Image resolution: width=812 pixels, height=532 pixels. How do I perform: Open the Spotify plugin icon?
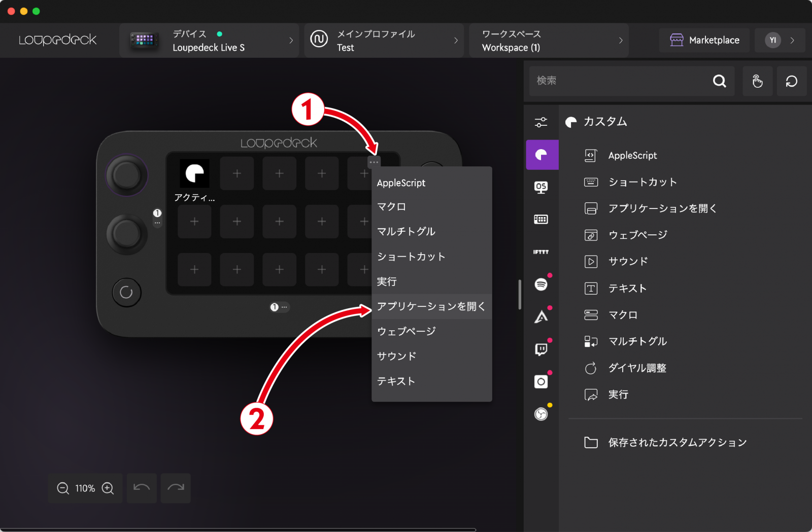click(541, 284)
